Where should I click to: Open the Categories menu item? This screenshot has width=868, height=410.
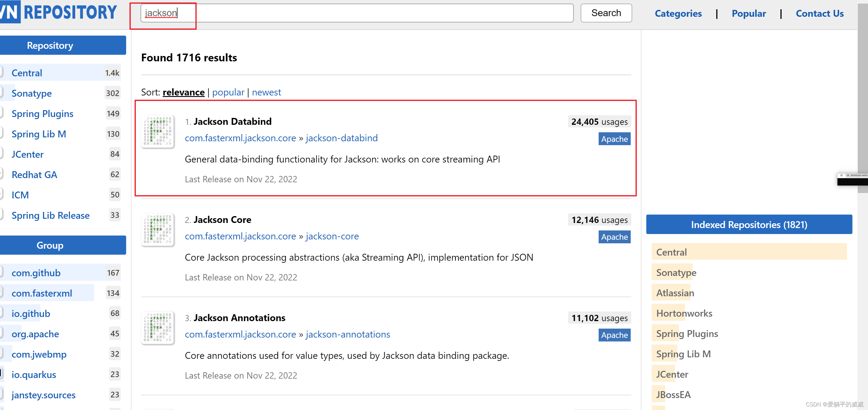click(x=678, y=13)
